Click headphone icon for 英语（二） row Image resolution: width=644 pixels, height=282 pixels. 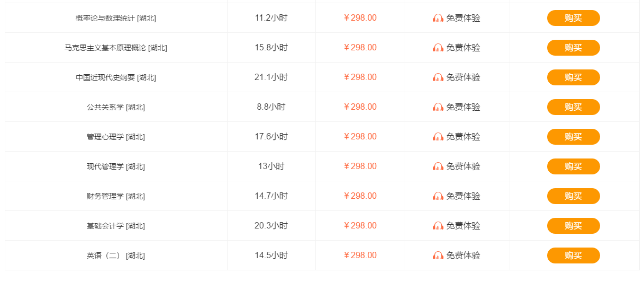(438, 255)
